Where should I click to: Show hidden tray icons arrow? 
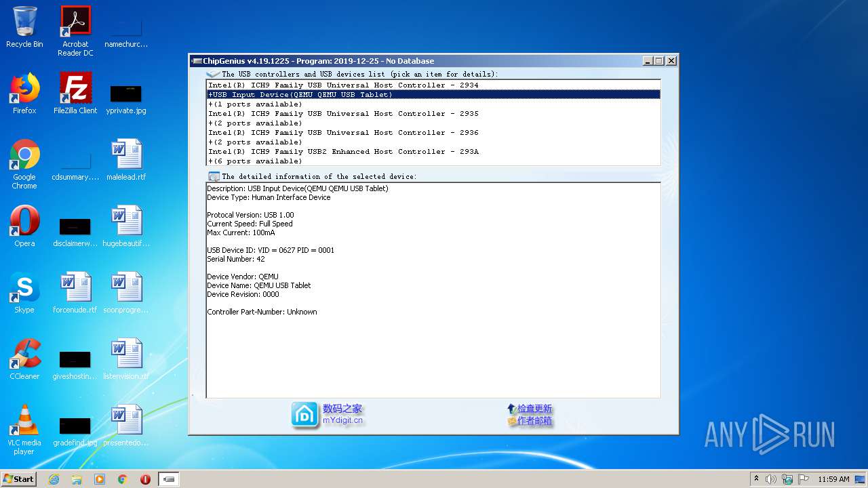coord(756,479)
